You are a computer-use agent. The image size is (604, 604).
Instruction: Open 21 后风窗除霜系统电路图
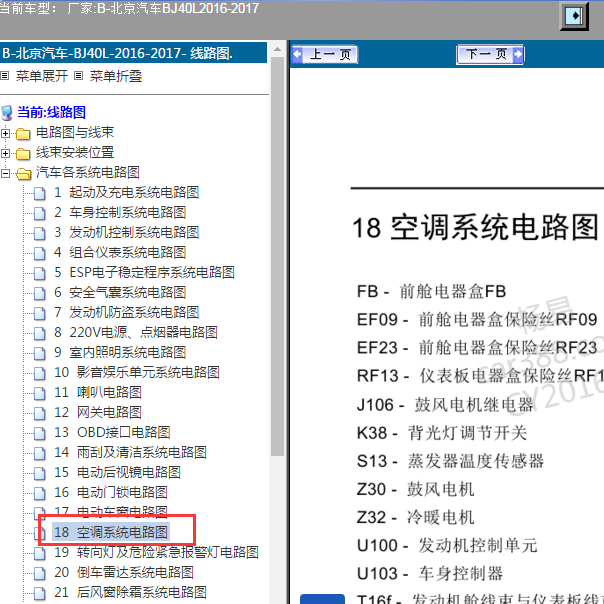coord(130,592)
